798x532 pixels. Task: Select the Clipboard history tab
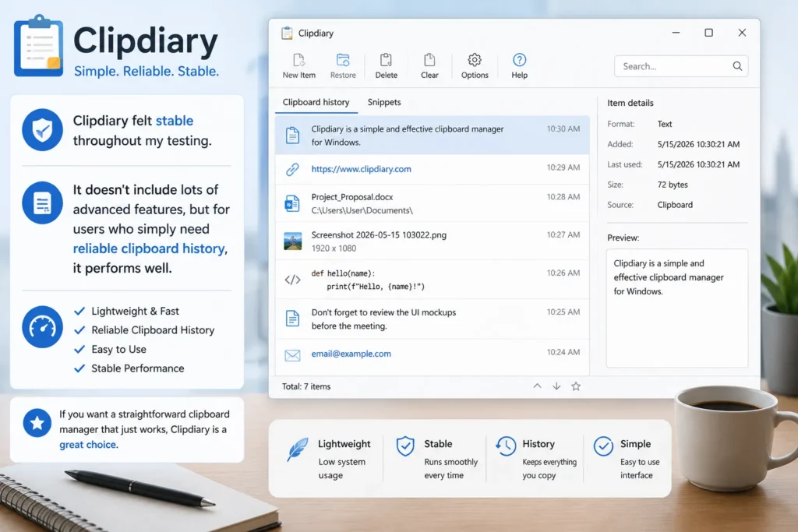[x=316, y=102]
